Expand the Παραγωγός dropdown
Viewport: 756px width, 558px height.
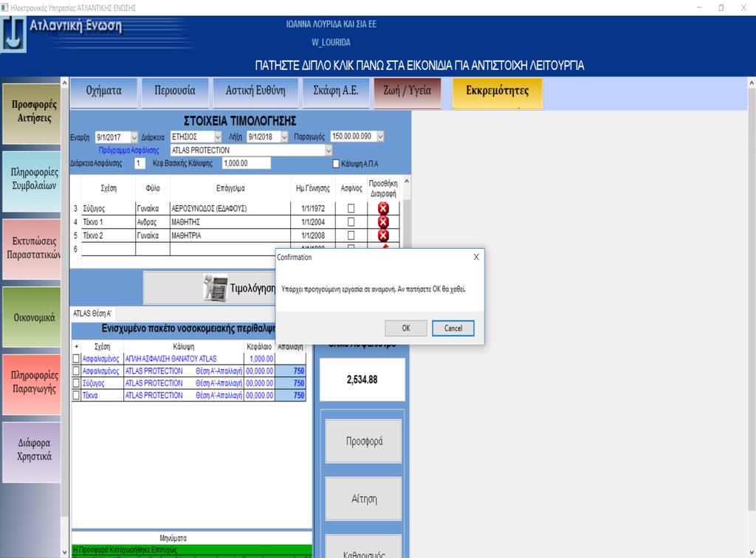click(380, 137)
